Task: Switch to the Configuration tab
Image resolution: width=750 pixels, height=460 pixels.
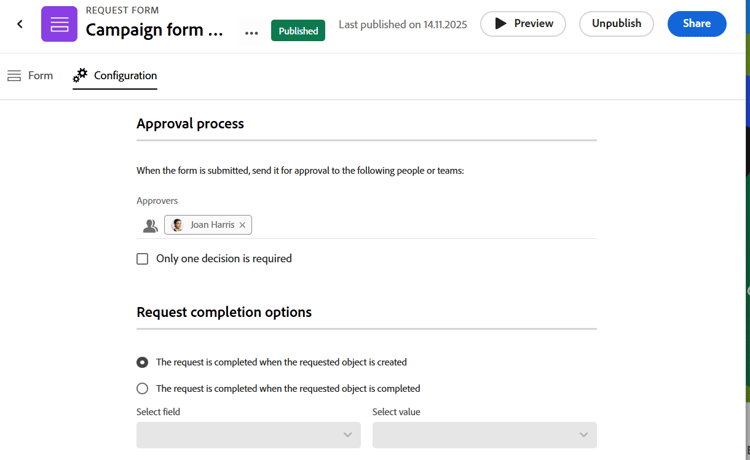Action: point(125,76)
